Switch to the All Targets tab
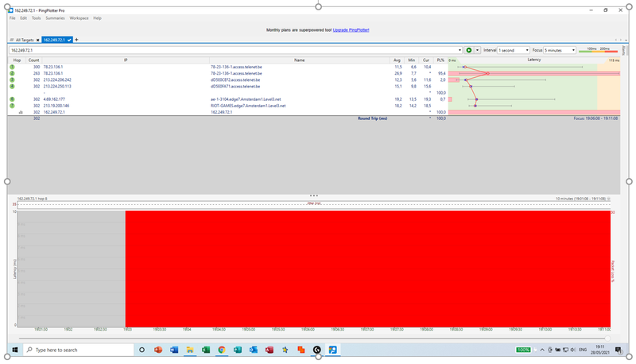The image size is (636, 364). pos(24,39)
